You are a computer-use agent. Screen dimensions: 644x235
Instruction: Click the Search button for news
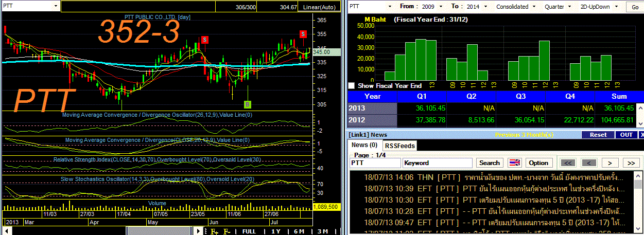tap(490, 163)
